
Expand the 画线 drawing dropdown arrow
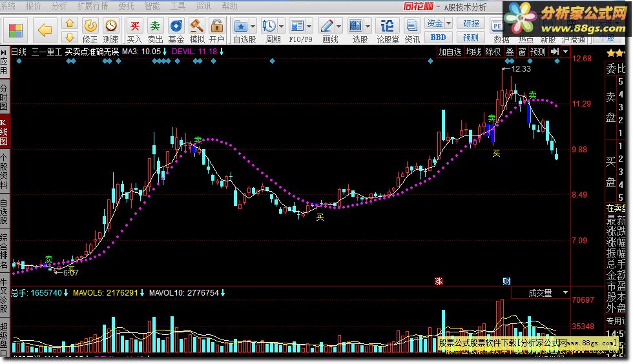pyautogui.click(x=338, y=26)
